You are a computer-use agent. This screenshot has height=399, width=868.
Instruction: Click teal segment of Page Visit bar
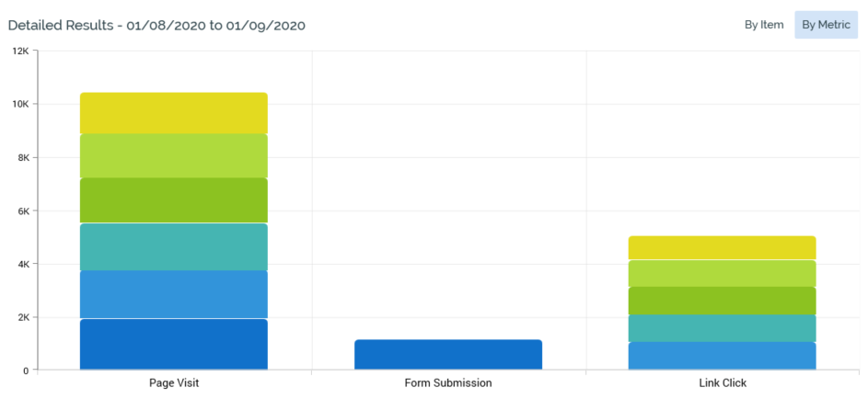click(173, 245)
